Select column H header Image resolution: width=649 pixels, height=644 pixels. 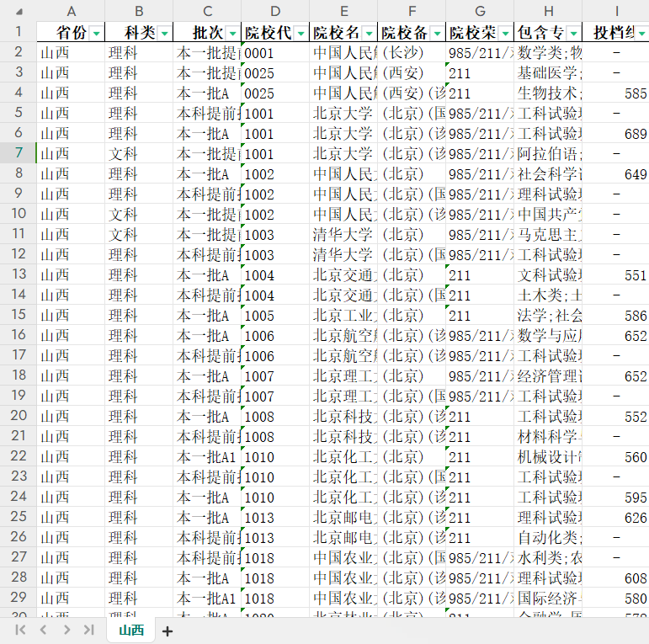click(x=549, y=11)
